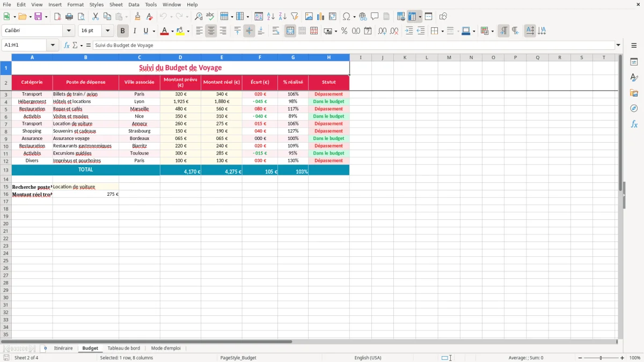Open the Styles sidebar panel
Image resolution: width=644 pixels, height=362 pixels.
pyautogui.click(x=634, y=78)
